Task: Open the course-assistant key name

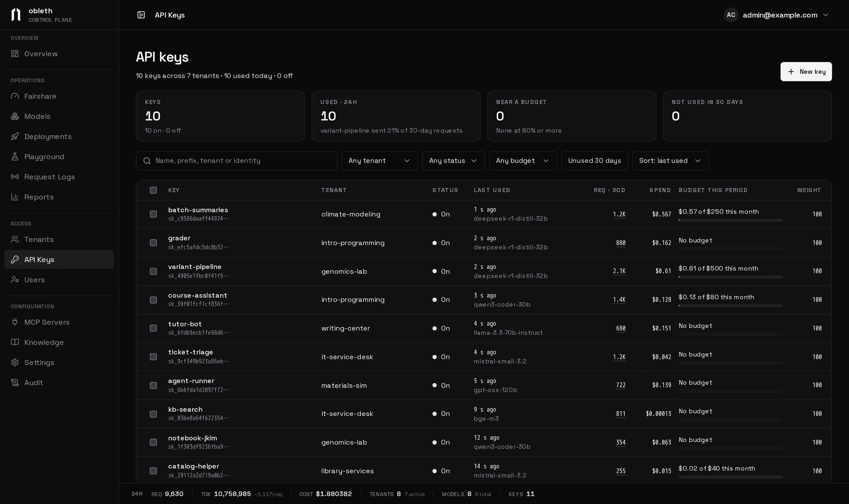Action: click(197, 295)
